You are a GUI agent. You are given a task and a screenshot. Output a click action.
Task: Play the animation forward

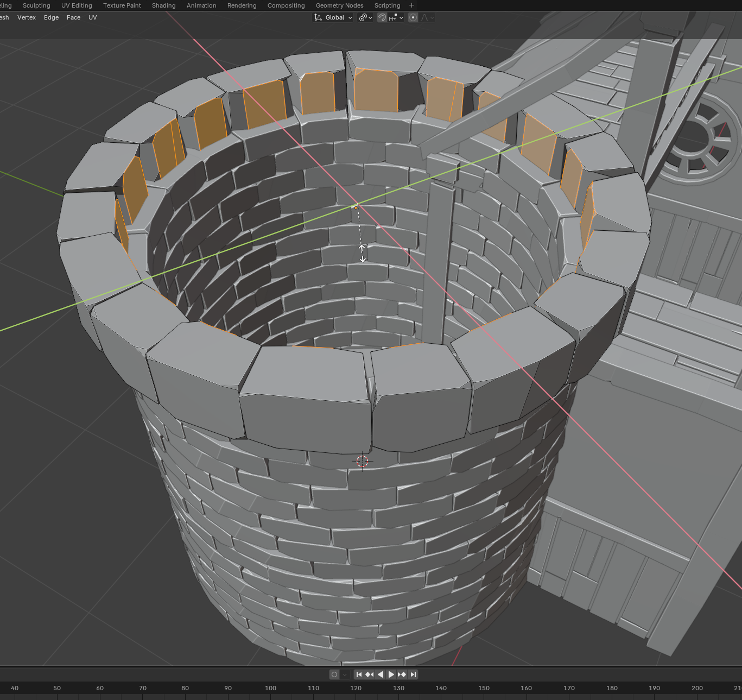pyautogui.click(x=391, y=674)
